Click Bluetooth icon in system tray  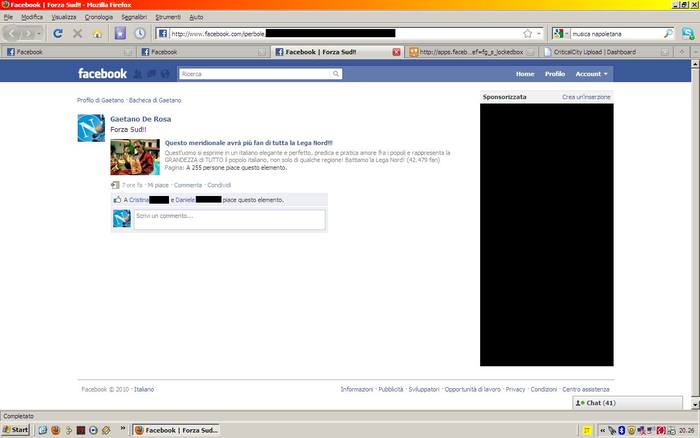click(x=621, y=430)
